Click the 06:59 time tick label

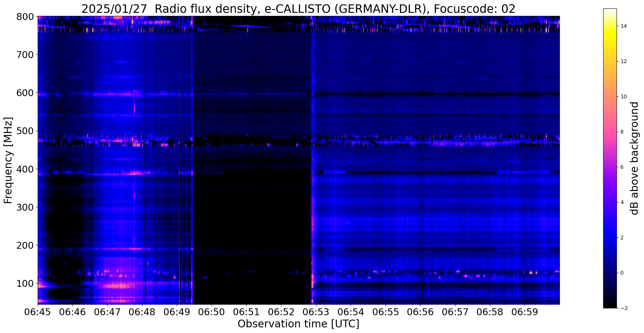coord(525,312)
